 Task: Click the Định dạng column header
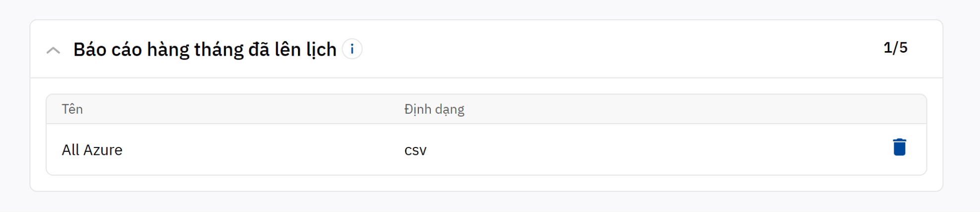click(434, 109)
